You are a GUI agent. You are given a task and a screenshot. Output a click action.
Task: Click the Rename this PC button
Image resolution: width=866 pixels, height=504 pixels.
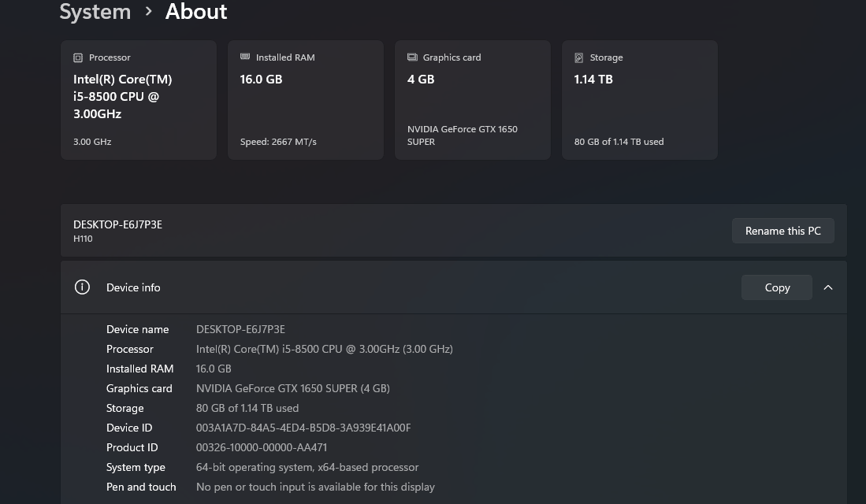(783, 231)
